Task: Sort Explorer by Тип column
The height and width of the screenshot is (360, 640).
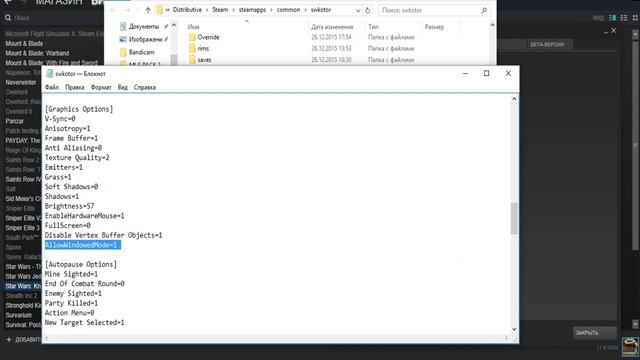Action: coord(373,27)
